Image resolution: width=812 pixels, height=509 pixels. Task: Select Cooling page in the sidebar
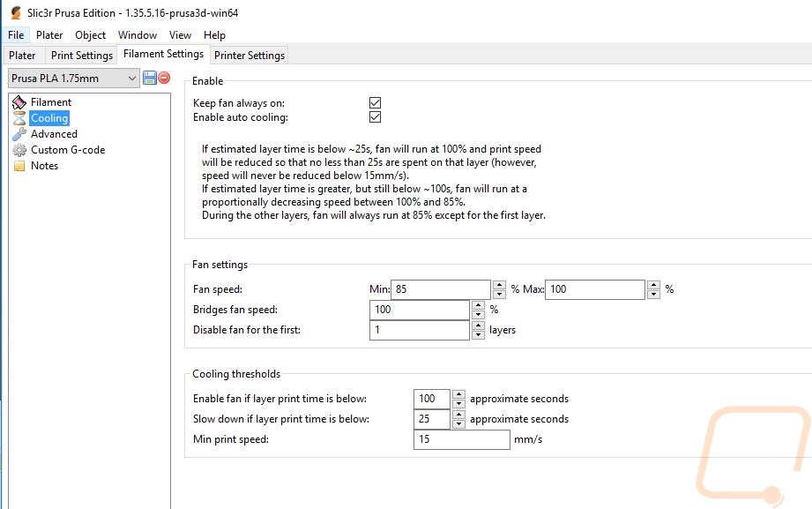coord(49,118)
